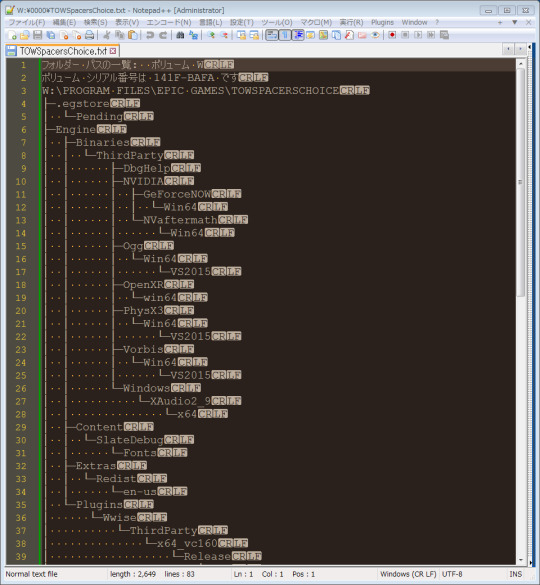Click vertical scrollbar down arrow

pos(521,560)
